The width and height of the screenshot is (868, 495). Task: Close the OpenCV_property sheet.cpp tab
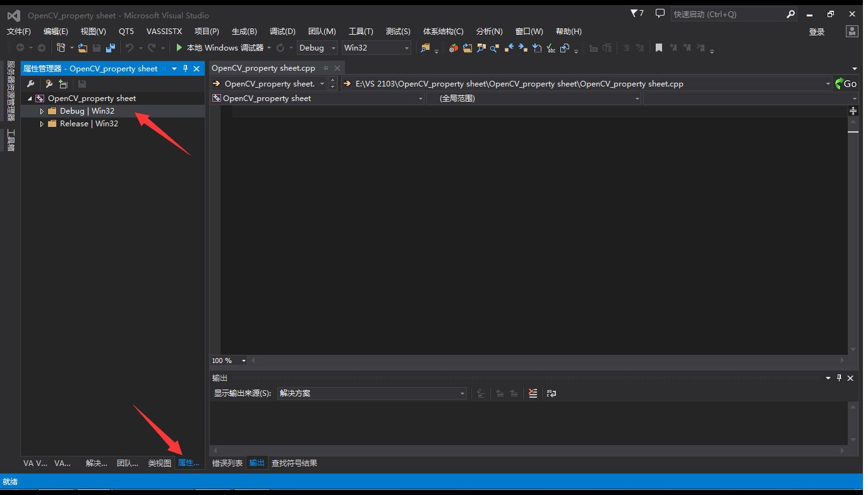tap(337, 68)
